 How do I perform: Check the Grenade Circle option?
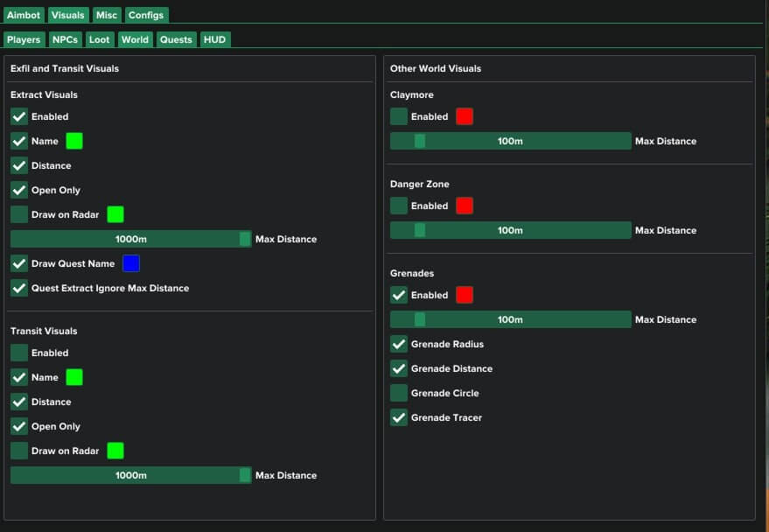(399, 393)
